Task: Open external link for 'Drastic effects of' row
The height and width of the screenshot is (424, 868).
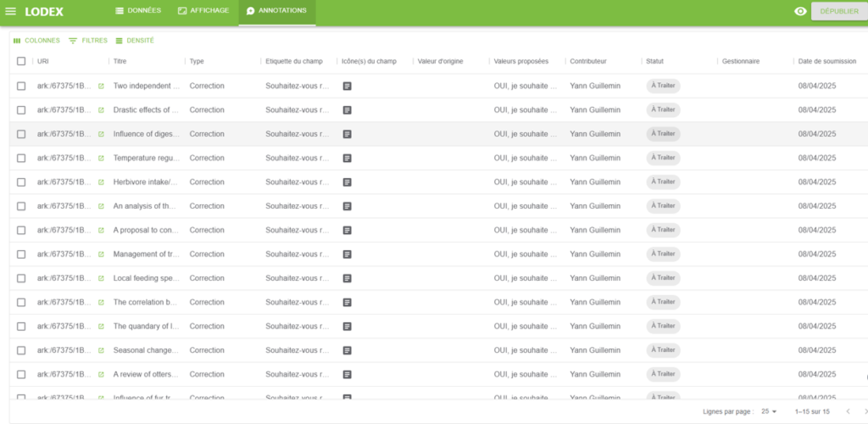Action: (101, 110)
